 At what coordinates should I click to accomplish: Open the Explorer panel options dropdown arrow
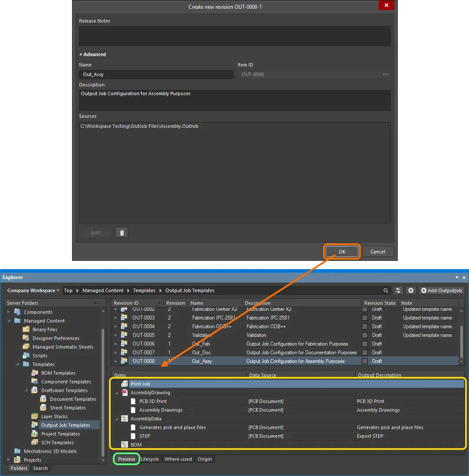[457, 277]
